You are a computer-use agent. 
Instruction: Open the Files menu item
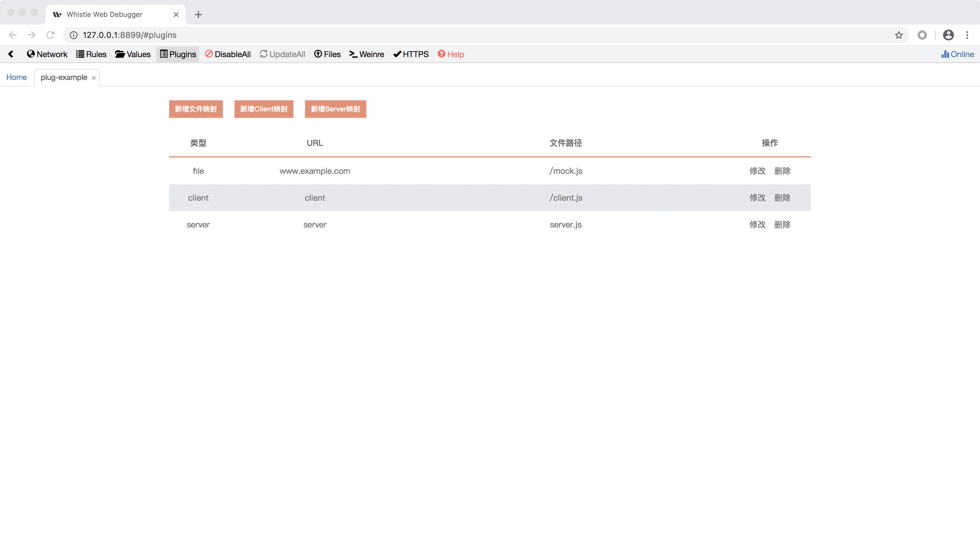[x=327, y=54]
